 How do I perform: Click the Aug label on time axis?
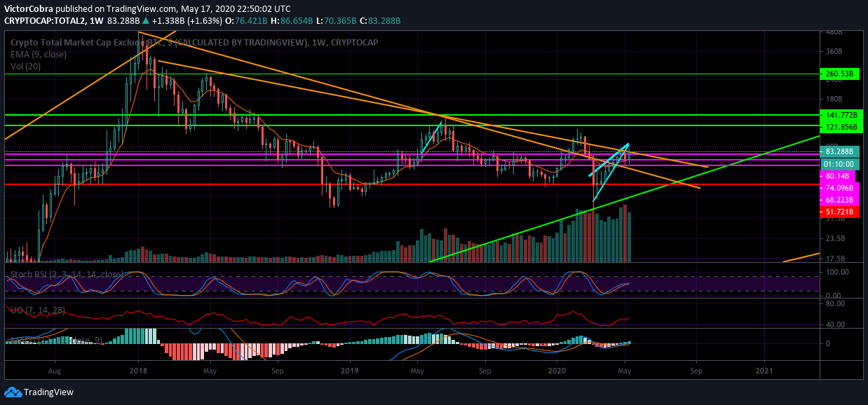tap(56, 370)
